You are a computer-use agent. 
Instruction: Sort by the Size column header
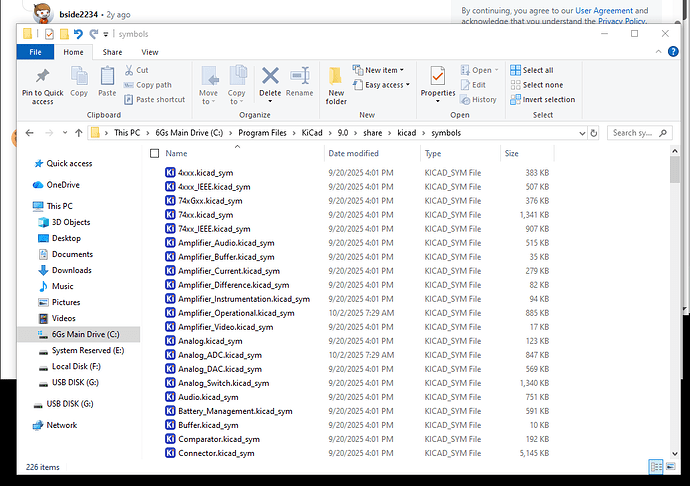click(x=527, y=153)
